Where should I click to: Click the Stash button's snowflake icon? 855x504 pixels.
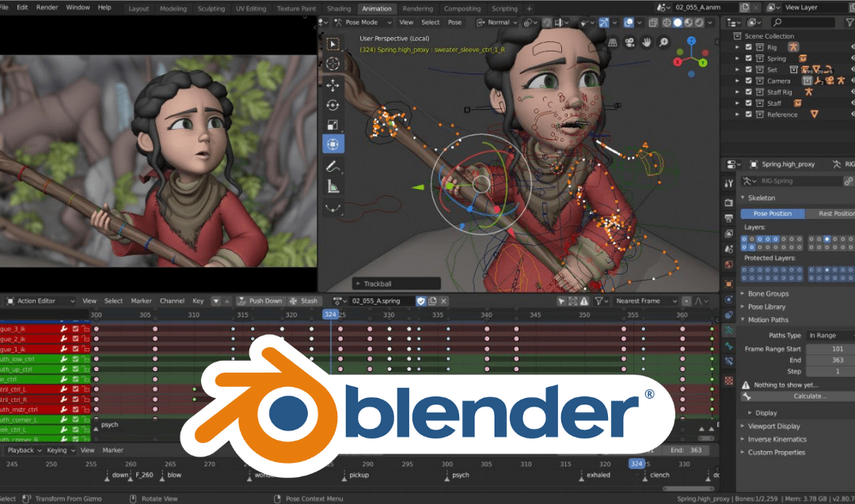(x=293, y=301)
